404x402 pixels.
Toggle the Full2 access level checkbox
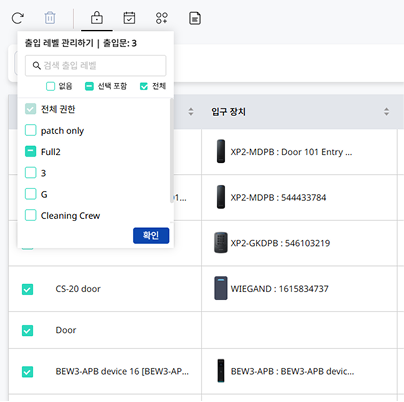31,152
